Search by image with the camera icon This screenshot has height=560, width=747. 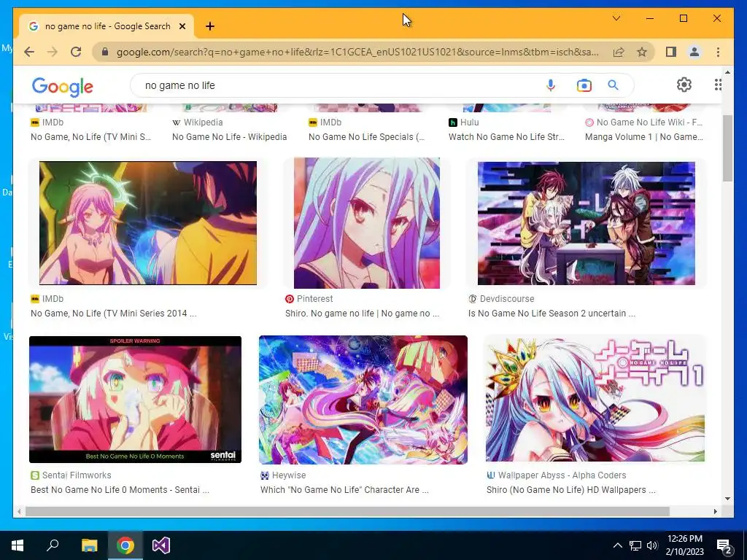584,85
